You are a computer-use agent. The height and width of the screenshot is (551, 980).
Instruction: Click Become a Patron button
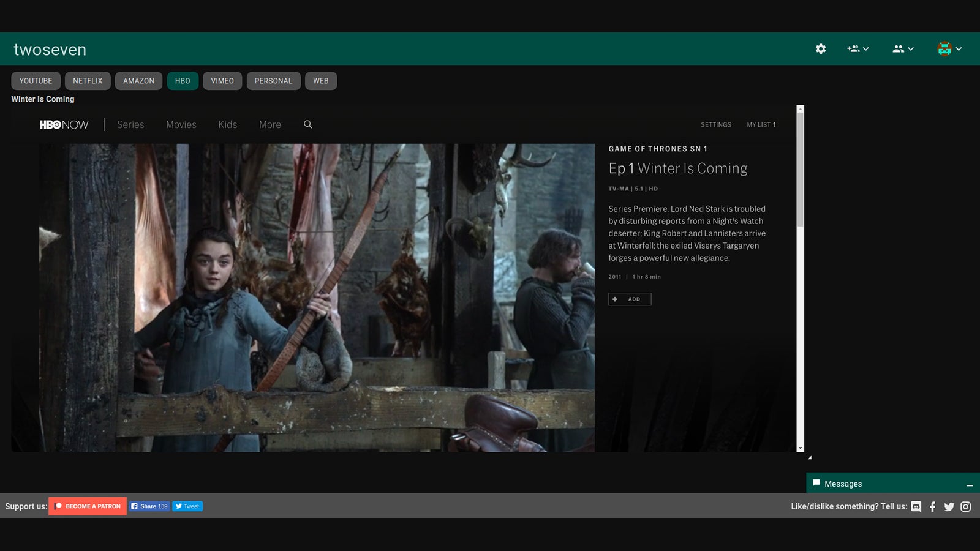88,506
